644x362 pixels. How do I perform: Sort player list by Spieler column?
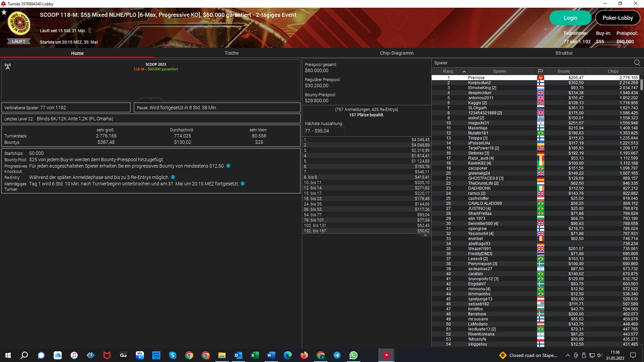500,71
